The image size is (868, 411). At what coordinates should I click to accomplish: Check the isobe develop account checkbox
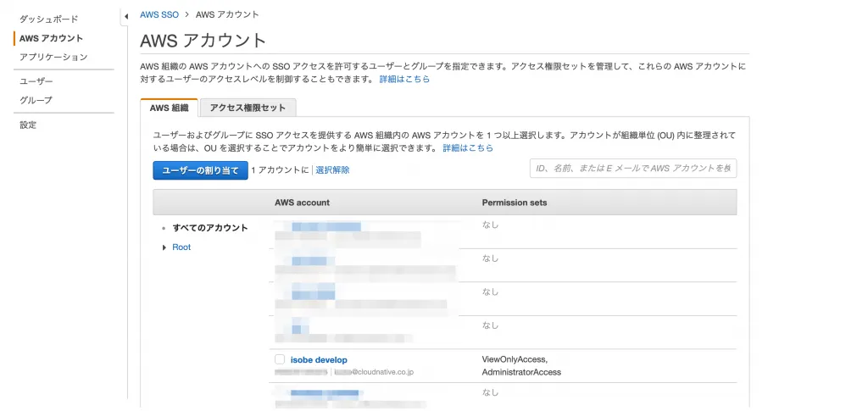[x=280, y=359]
